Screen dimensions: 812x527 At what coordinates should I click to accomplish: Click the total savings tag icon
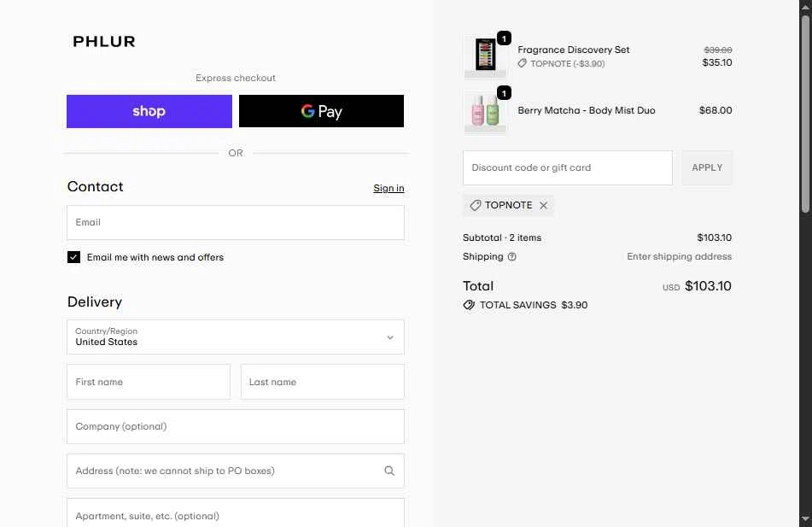(469, 305)
